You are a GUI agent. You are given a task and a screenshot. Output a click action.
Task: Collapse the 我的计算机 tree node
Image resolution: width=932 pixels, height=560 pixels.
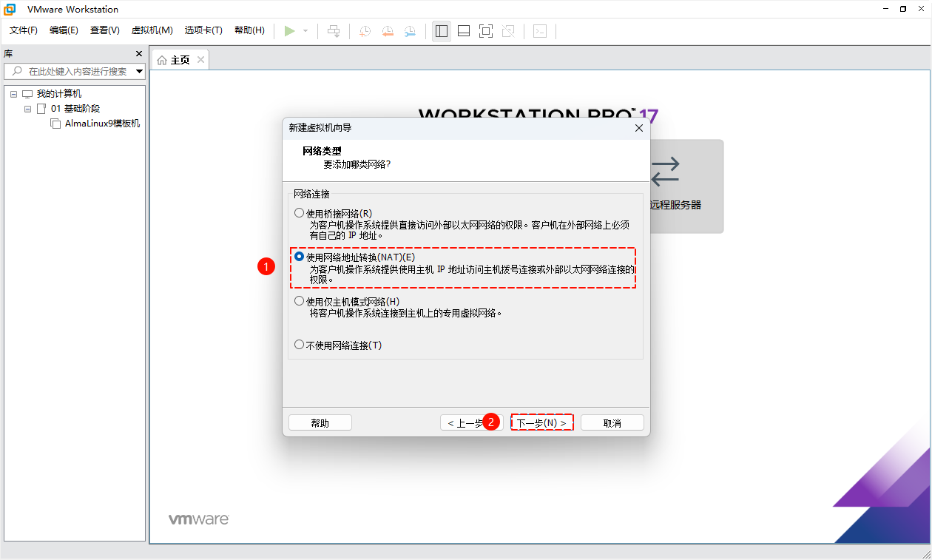tap(13, 94)
